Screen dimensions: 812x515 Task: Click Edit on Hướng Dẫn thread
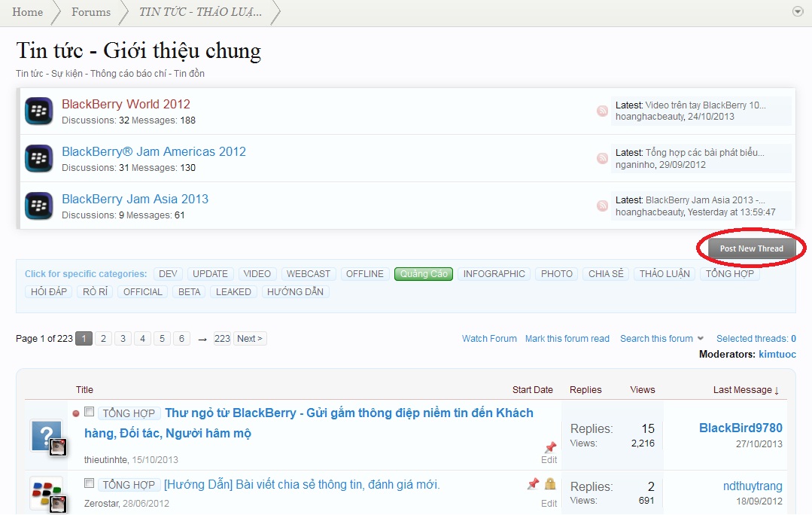(549, 503)
